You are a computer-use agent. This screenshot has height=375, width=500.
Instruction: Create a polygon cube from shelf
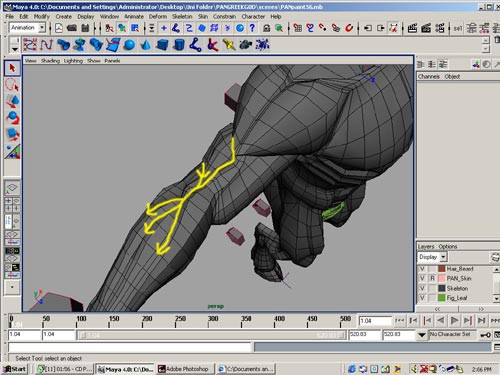click(x=162, y=45)
